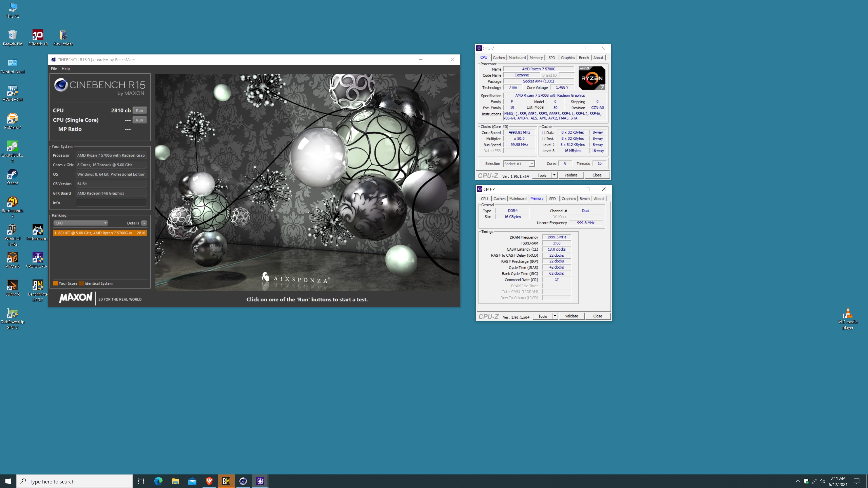Viewport: 868px width, 488px height.
Task: Launch VRMark desktop shortcut
Action: [x=12, y=260]
